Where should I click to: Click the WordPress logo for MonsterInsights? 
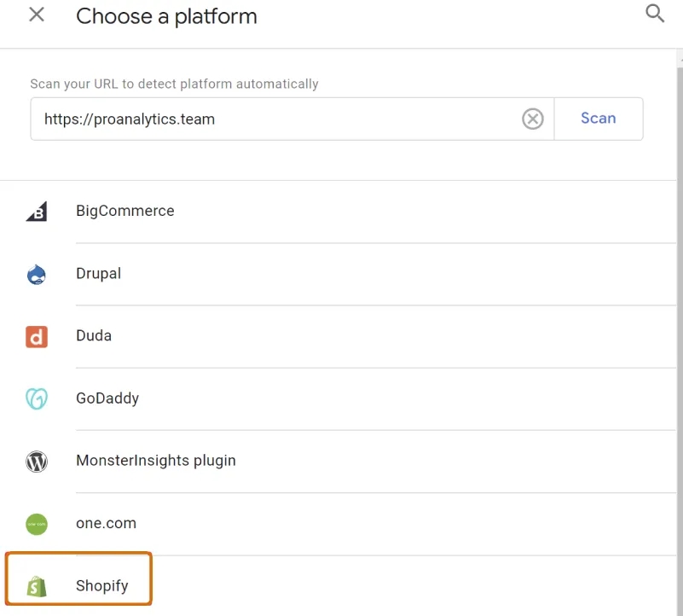pos(37,462)
